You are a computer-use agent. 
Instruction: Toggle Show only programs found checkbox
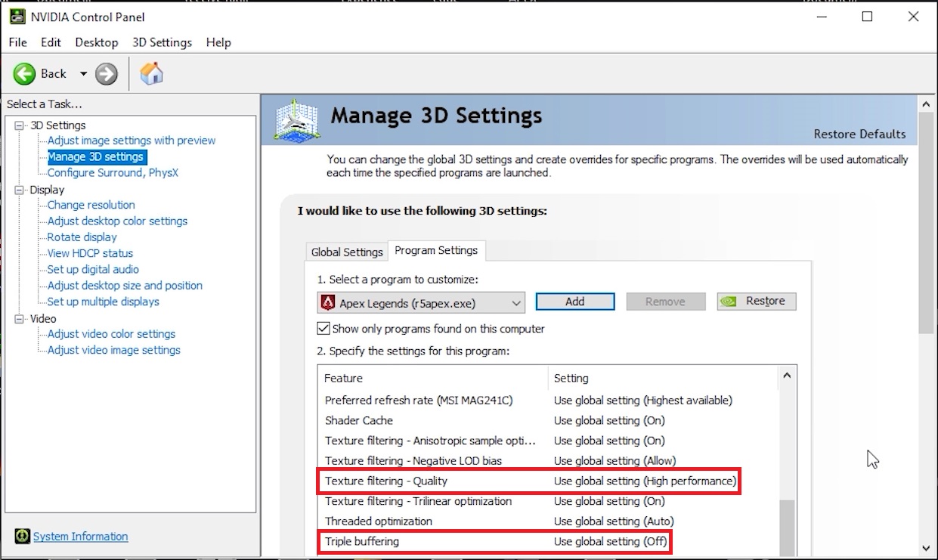click(324, 329)
